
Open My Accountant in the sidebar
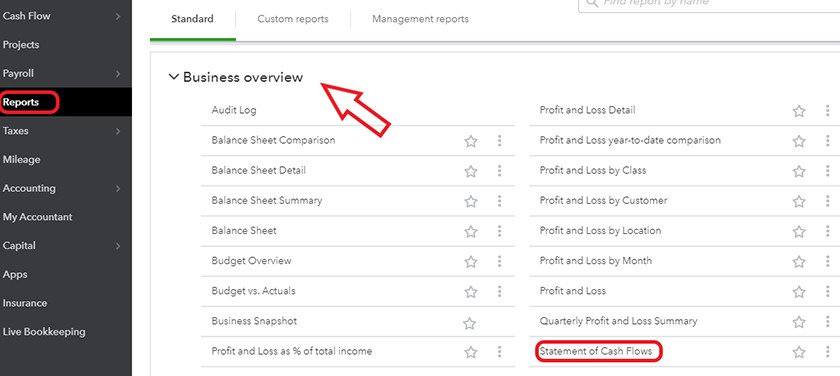pos(38,217)
